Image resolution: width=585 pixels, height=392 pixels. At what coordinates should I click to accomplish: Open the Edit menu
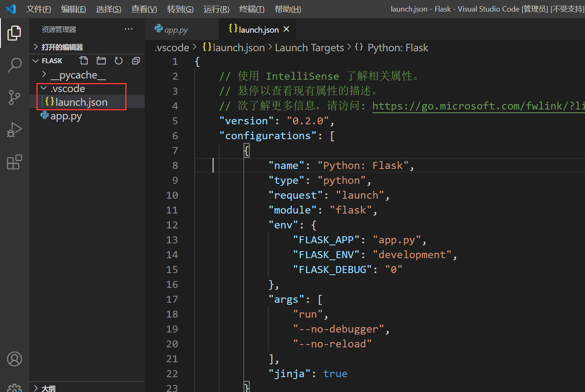click(74, 9)
